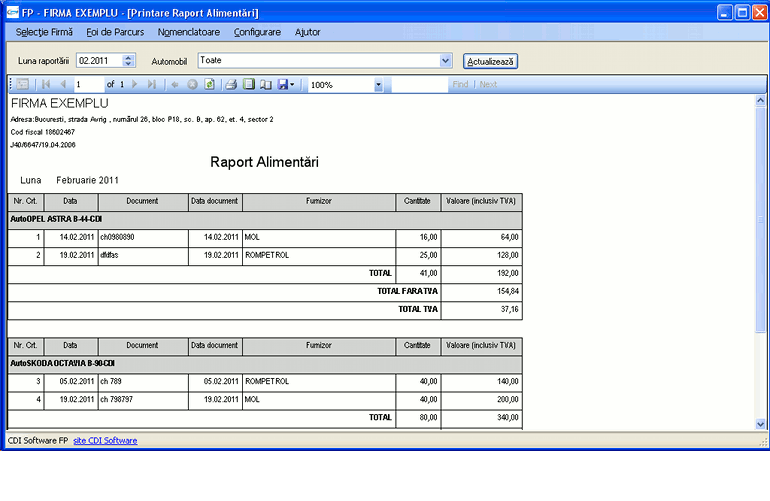The width and height of the screenshot is (770, 501).
Task: Click the vertical scrollbar thumb
Action: click(760, 219)
